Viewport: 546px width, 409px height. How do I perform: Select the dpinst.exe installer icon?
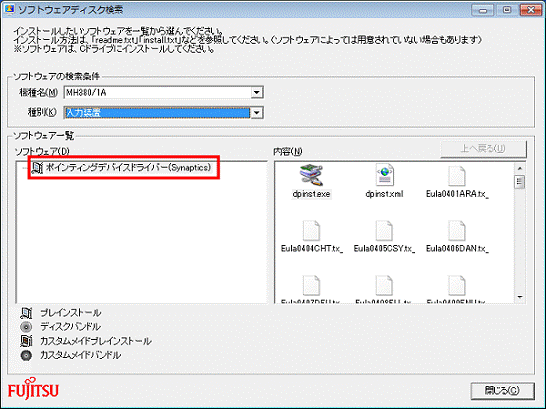[x=311, y=175]
